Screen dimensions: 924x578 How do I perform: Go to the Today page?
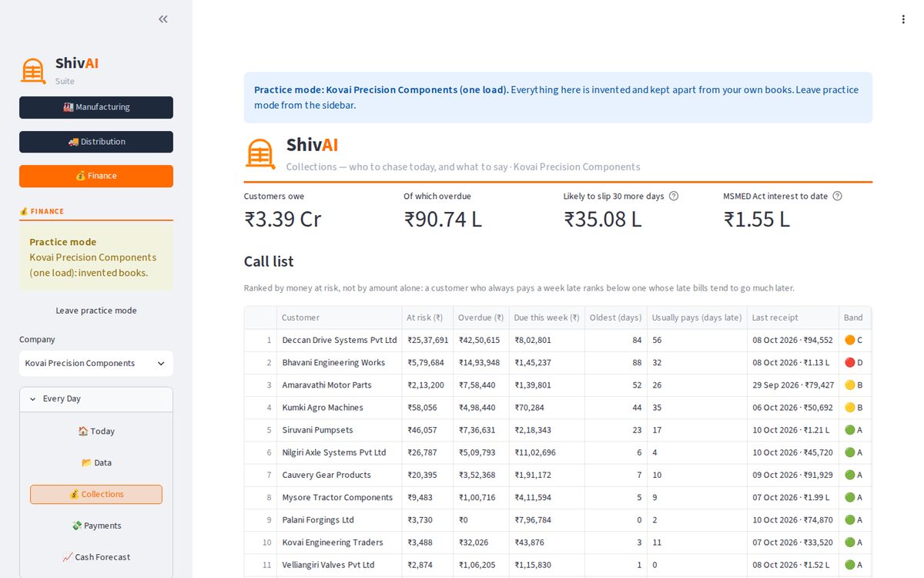click(96, 432)
